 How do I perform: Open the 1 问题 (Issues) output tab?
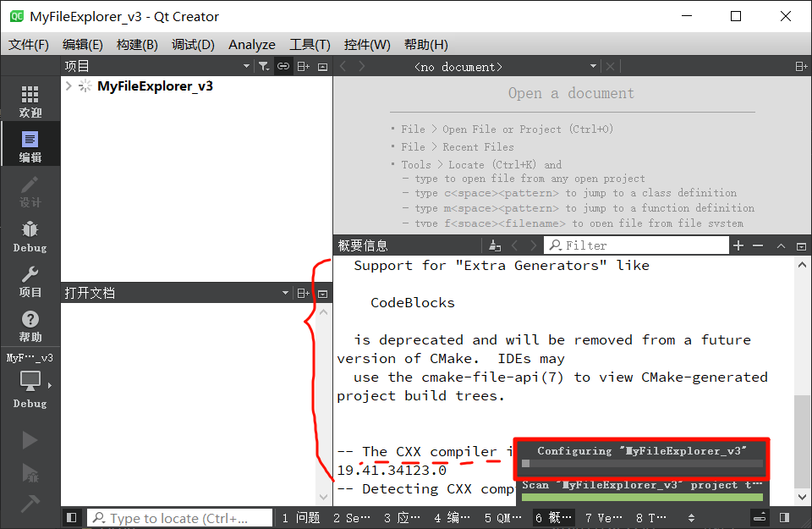pos(301,518)
